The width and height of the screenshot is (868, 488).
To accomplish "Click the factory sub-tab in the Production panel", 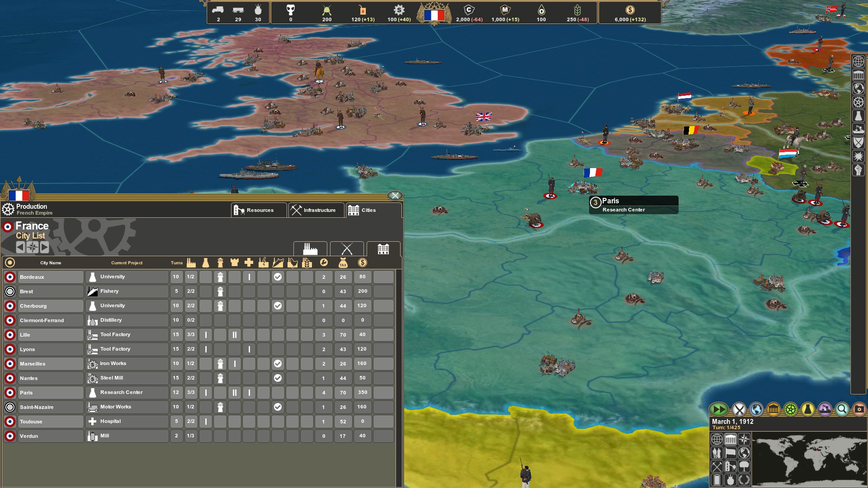I will coord(310,250).
